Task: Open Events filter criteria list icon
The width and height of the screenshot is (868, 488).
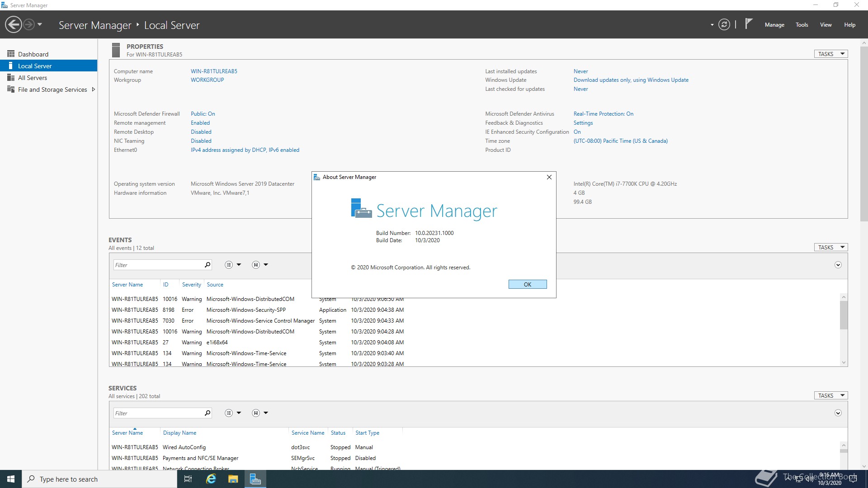Action: click(229, 265)
